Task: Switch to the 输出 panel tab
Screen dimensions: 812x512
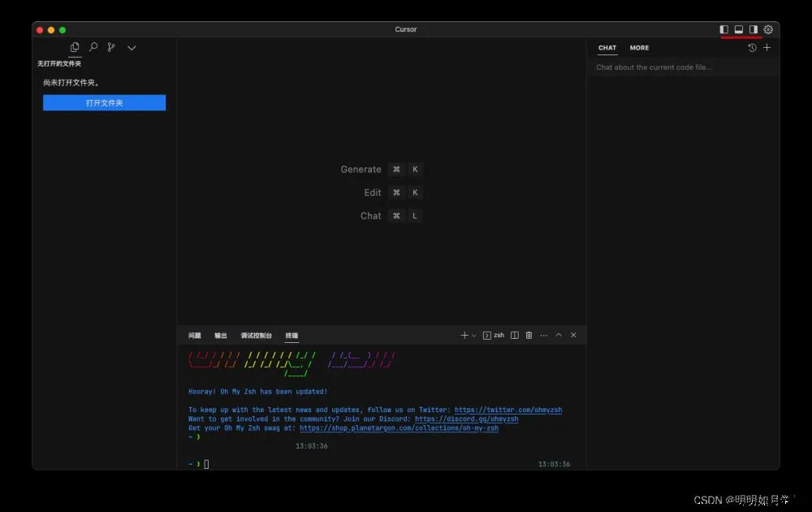Action: [221, 336]
